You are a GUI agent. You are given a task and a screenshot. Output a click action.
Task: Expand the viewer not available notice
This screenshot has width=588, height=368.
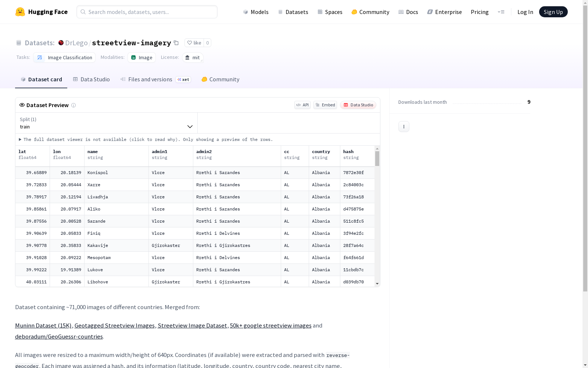(x=146, y=139)
